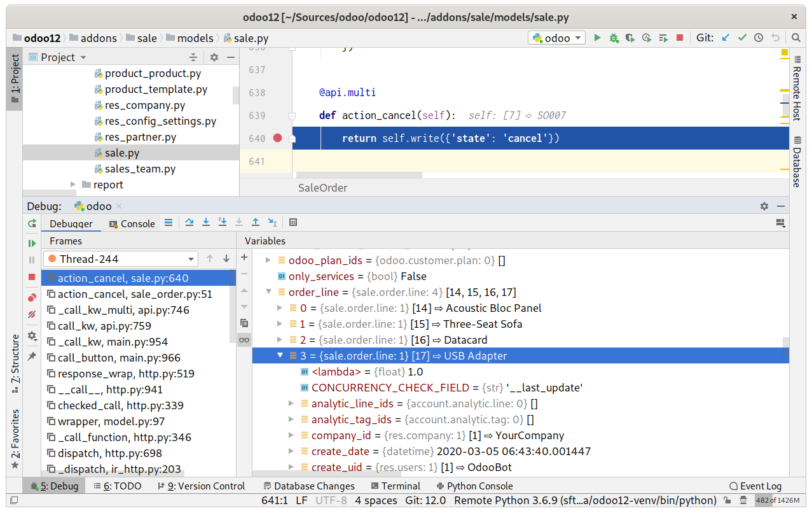This screenshot has height=513, width=812.
Task: Toggle breakpoint on line 640
Action: click(277, 138)
